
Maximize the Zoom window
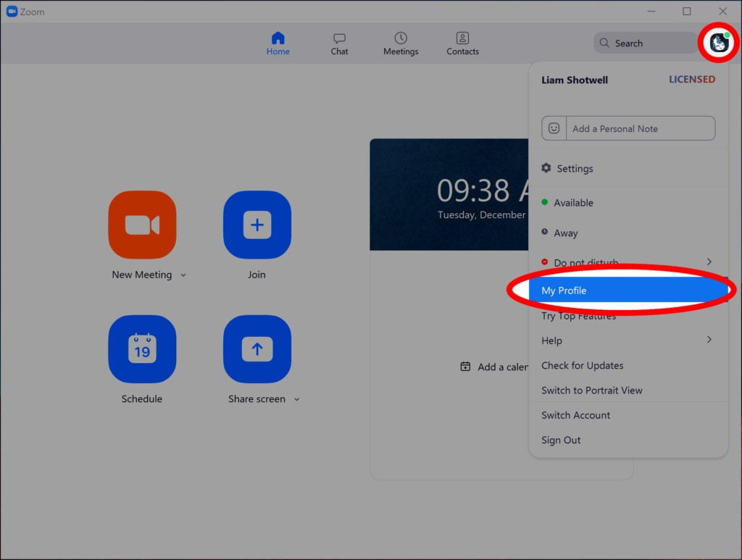687,12
